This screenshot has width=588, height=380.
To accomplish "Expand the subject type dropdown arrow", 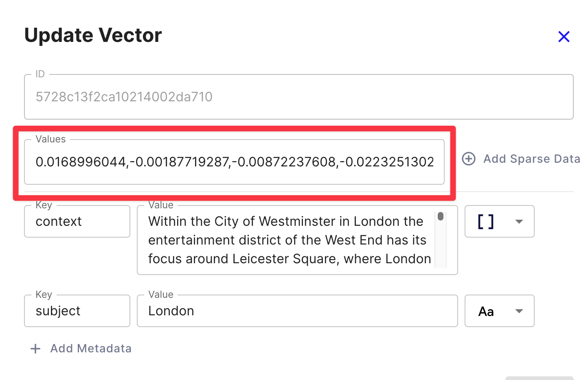I will point(519,311).
